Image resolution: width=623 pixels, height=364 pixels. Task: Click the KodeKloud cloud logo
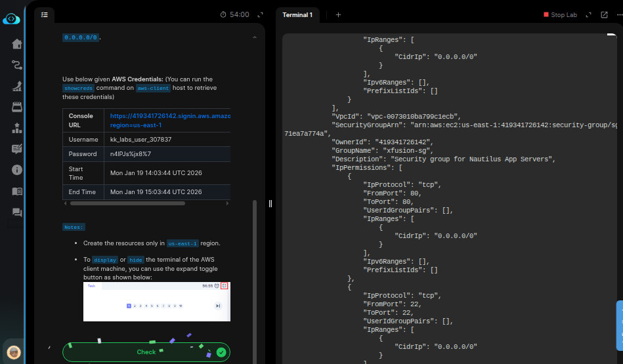pyautogui.click(x=12, y=19)
